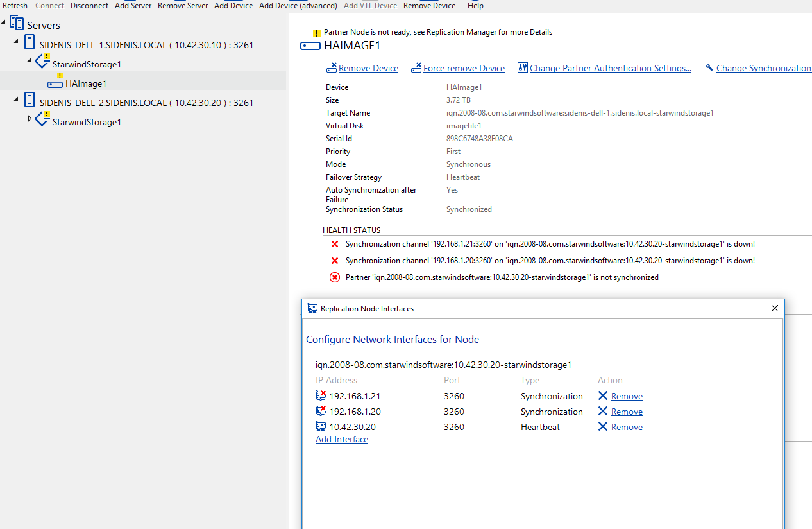The height and width of the screenshot is (529, 812).
Task: Select HAImage1 device in tree
Action: [86, 83]
